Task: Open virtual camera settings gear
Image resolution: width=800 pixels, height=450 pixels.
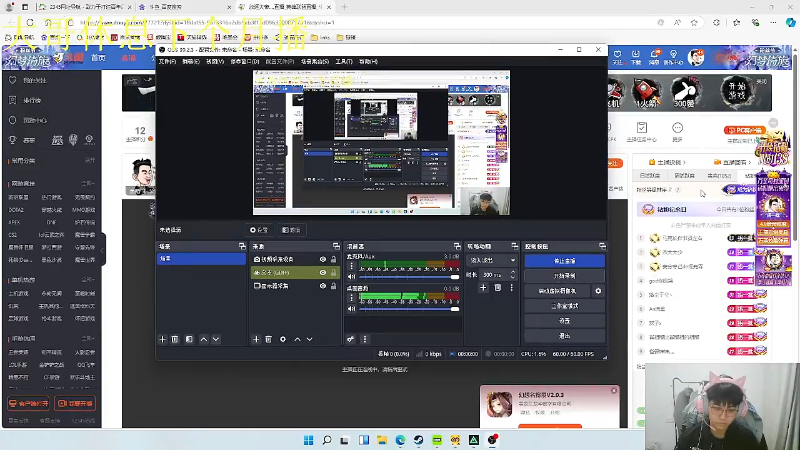Action: 598,291
